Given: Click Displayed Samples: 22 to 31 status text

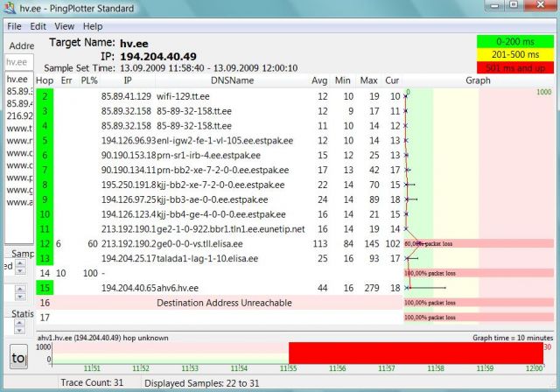Looking at the screenshot, I should 202,383.
